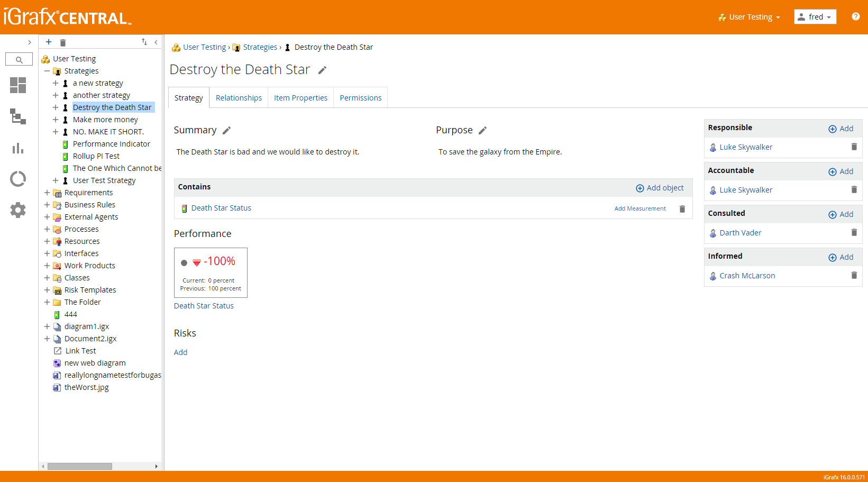Click Add object in Contains section
The width and height of the screenshot is (868, 482).
(660, 188)
